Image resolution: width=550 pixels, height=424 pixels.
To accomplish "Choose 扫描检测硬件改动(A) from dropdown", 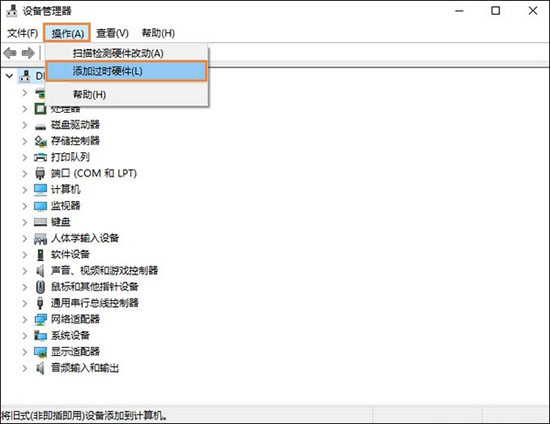I will pyautogui.click(x=127, y=53).
